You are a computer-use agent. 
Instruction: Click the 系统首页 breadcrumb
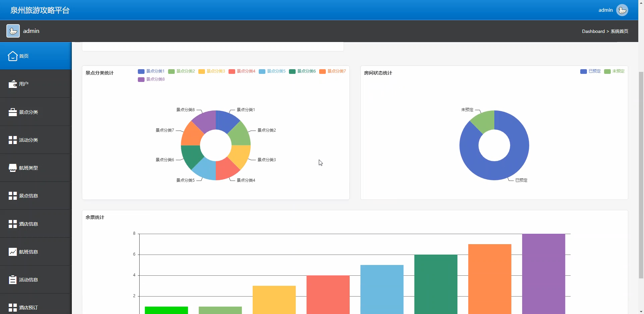(620, 31)
